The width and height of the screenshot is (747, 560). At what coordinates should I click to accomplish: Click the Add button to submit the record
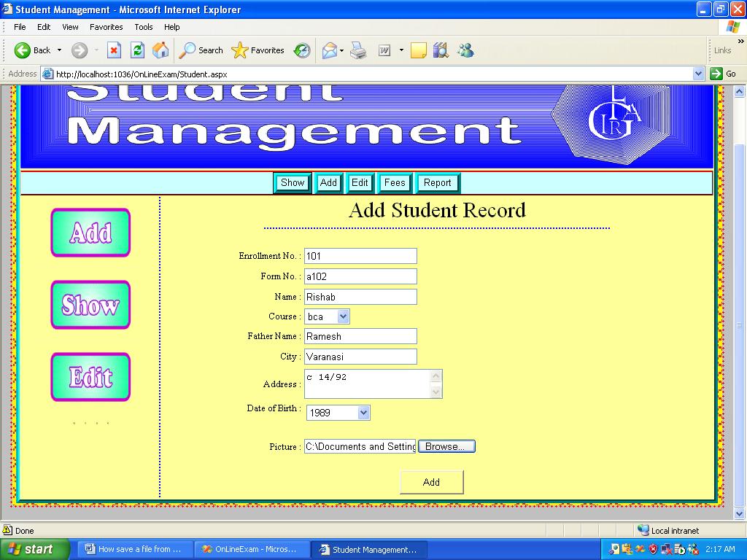(x=431, y=482)
